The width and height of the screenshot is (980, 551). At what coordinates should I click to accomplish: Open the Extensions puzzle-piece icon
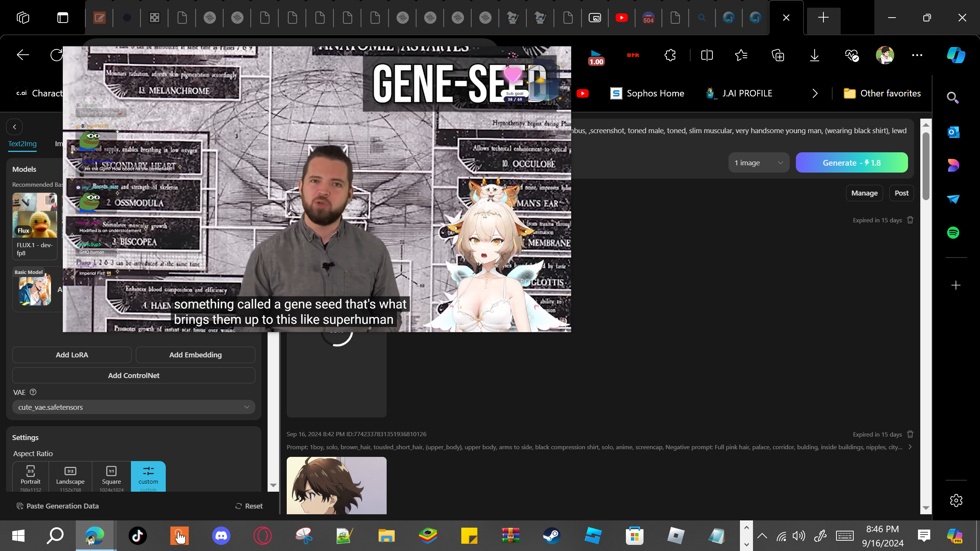click(x=670, y=55)
